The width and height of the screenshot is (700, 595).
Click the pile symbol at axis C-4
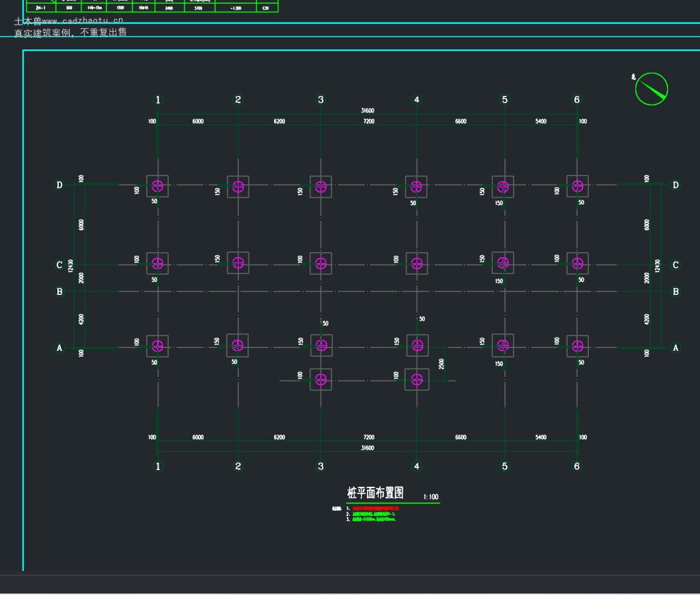[x=417, y=264]
